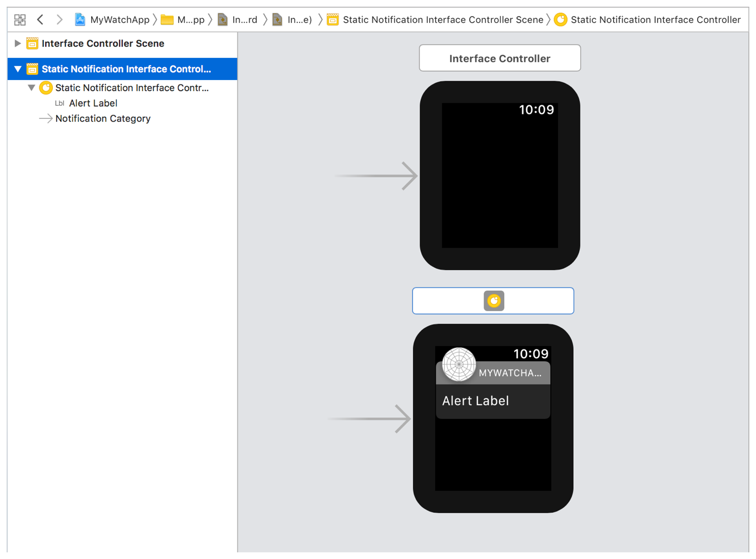Image resolution: width=756 pixels, height=559 pixels.
Task: Click the app icon placeholder on notification
Action: (459, 365)
